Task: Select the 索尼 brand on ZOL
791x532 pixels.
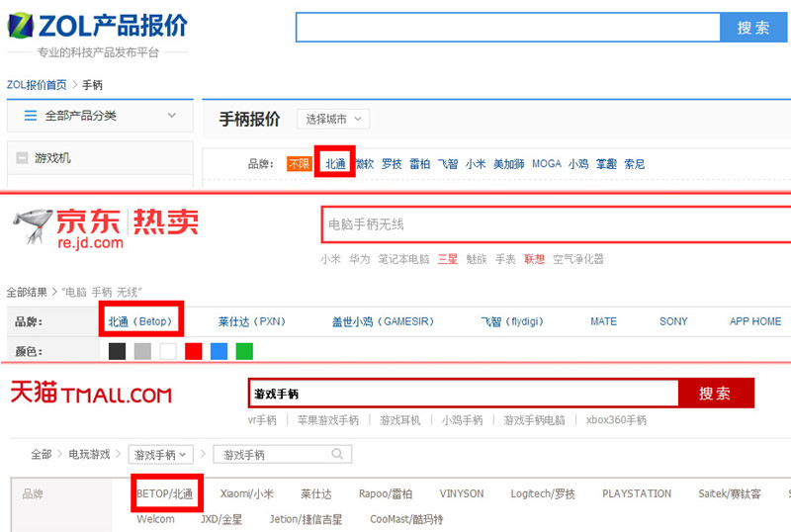Action: [635, 164]
